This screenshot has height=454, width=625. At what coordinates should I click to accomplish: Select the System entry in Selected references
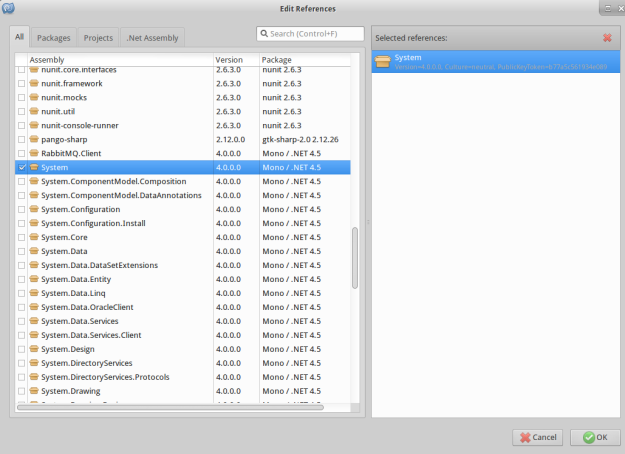[495, 61]
